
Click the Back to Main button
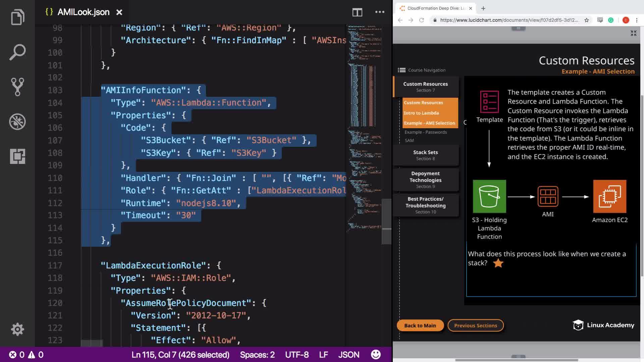[420, 325]
